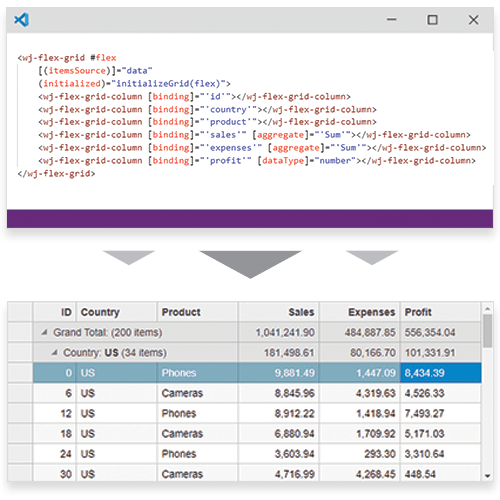Image resolution: width=500 pixels, height=500 pixels.
Task: Click the grid scrollbar up arrow
Action: point(487,309)
